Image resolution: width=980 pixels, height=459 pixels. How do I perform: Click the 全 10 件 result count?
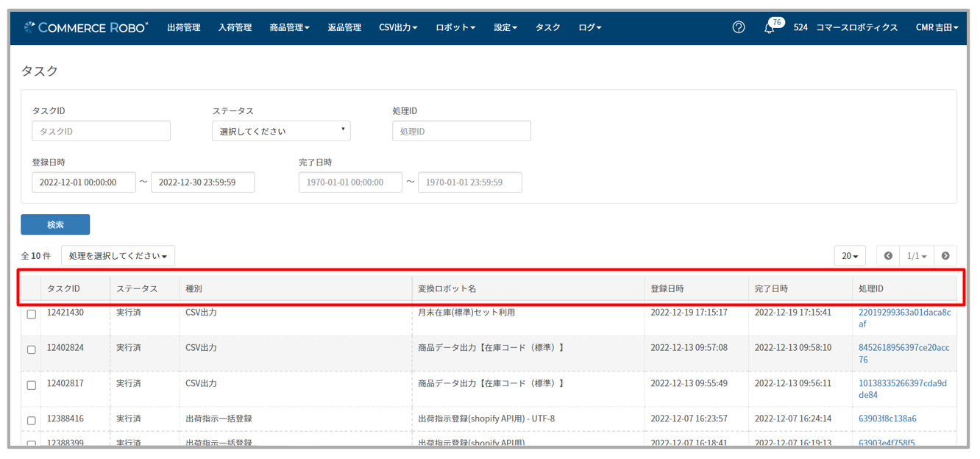[36, 256]
